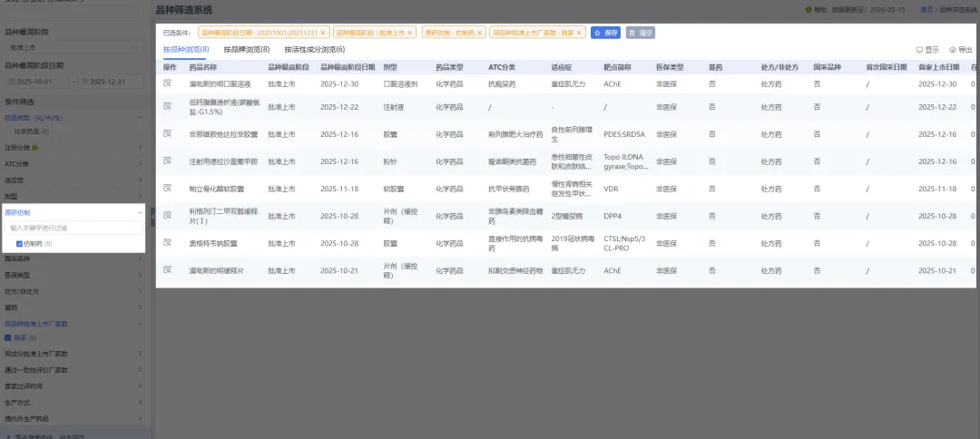Viewport: 980px width, 439px height.
Task: Click the drug name 奥格特韦钠胶囊
Action: click(213, 243)
